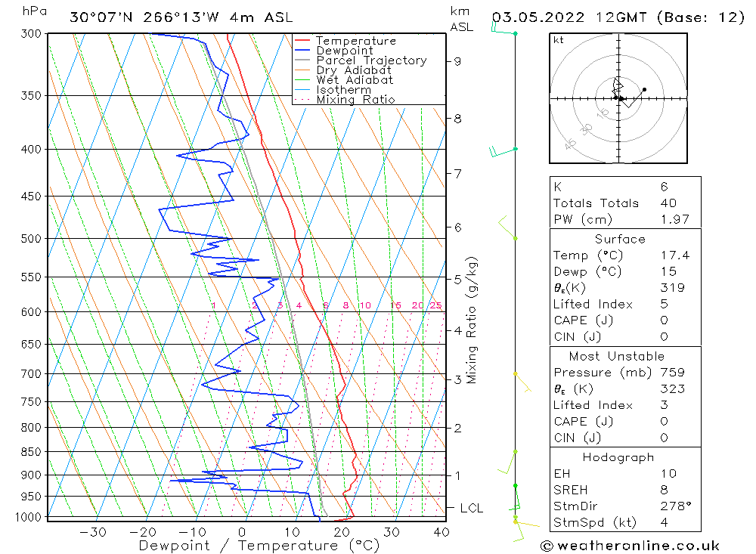Viewport: 756px width, 554px height.
Task: Select the Dry Adiabat legend label
Action: 354,70
